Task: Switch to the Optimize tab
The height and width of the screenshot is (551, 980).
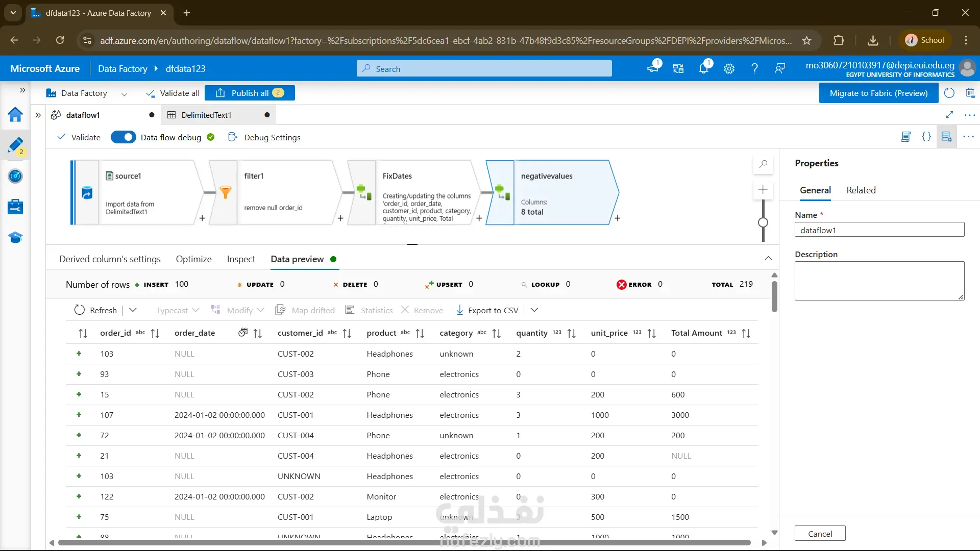Action: coord(194,259)
